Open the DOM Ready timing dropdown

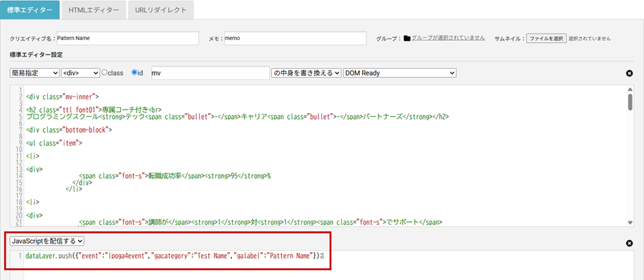[x=399, y=73]
